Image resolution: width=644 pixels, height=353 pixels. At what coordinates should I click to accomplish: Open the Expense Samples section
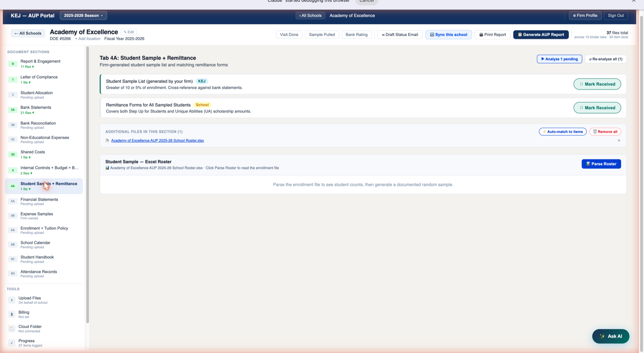(x=44, y=216)
